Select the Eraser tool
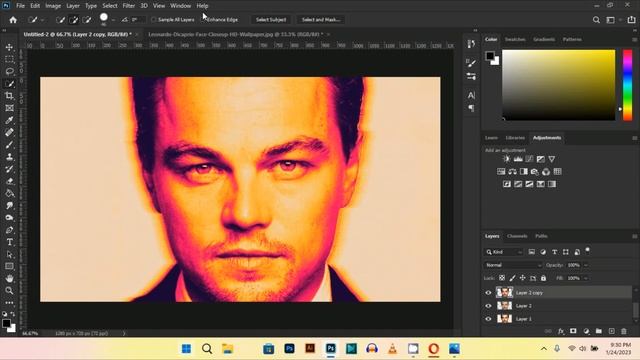Screen dimensions: 640x360 pyautogui.click(x=9, y=181)
